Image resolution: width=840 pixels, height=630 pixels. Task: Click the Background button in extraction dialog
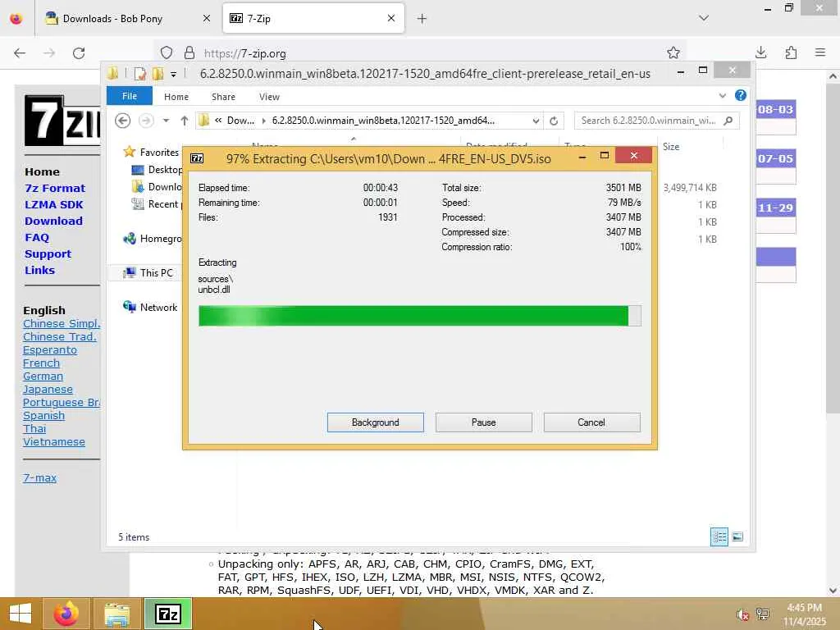(x=375, y=422)
